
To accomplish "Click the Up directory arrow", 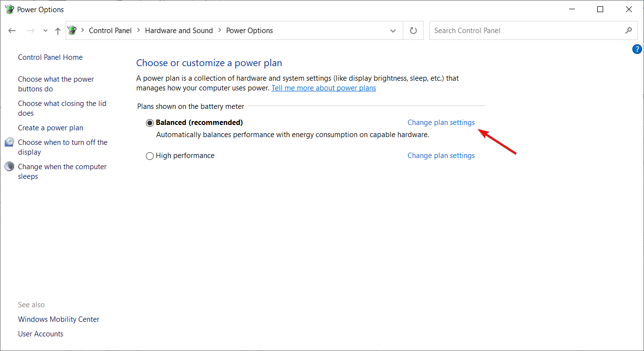I will coord(58,31).
